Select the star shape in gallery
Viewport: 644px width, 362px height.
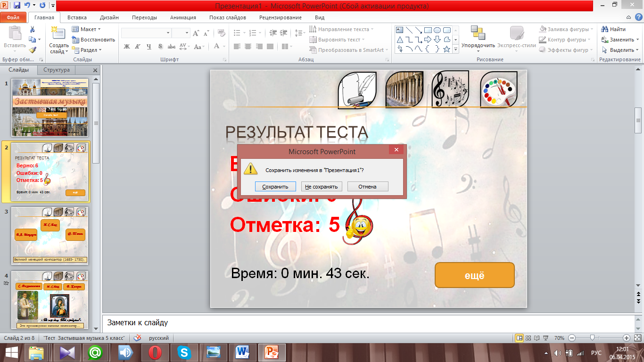coord(446,49)
